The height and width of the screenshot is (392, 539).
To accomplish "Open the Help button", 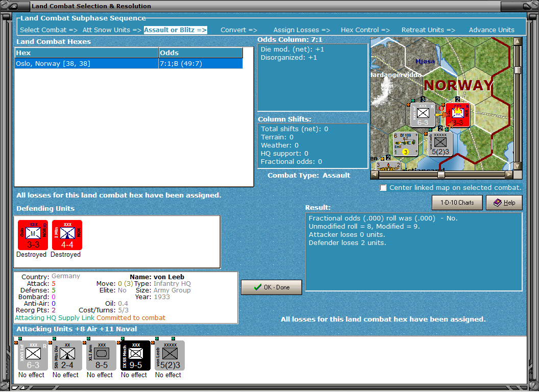I will [x=504, y=203].
